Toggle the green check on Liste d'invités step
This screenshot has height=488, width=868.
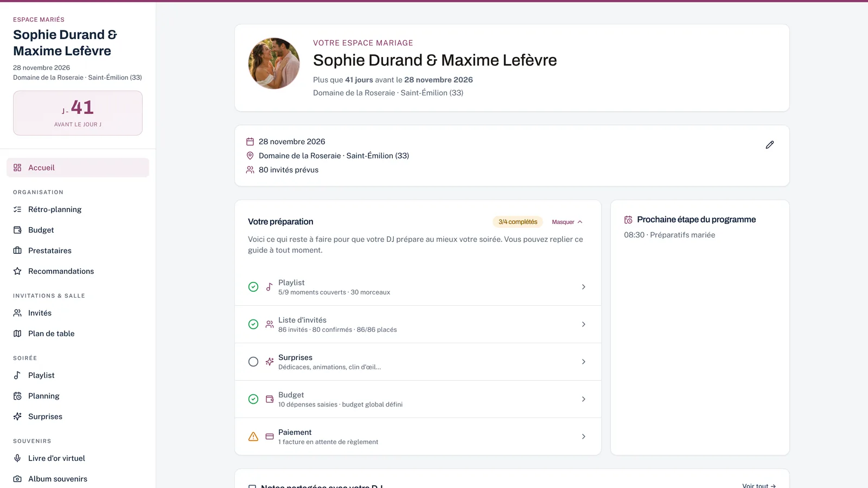(x=253, y=324)
